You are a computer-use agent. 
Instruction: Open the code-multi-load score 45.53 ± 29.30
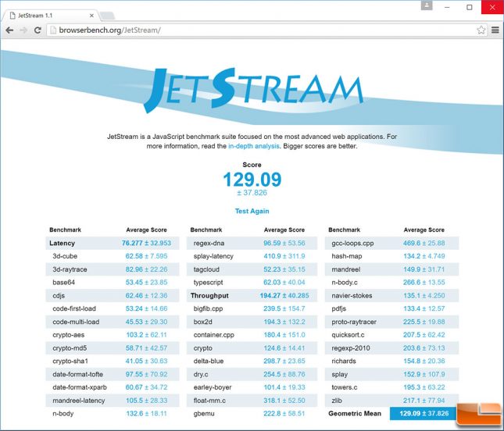tap(146, 322)
